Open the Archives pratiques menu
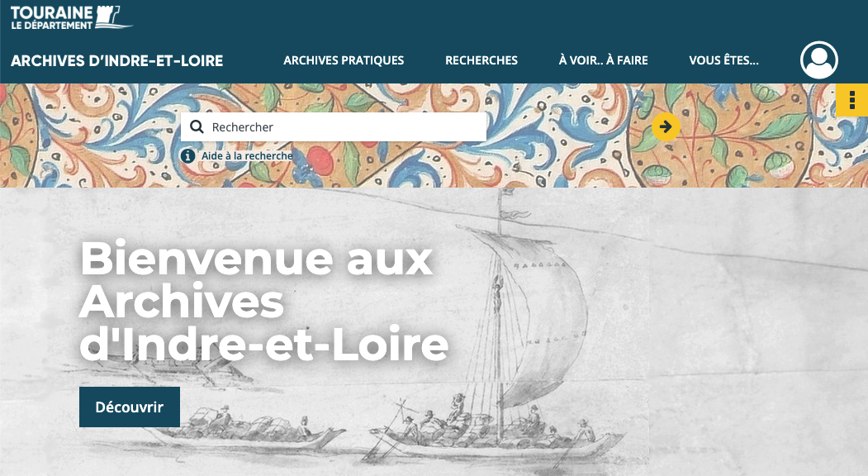Image resolution: width=868 pixels, height=476 pixels. (344, 59)
